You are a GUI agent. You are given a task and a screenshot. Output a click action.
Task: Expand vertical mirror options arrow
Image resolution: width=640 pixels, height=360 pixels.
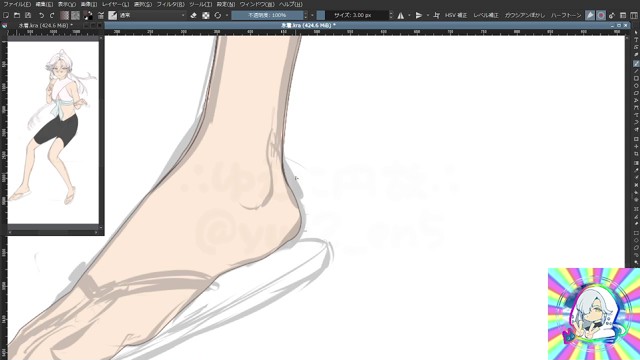[x=427, y=16]
